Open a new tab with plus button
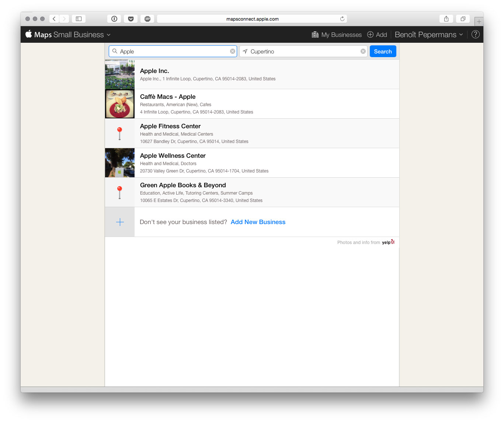The width and height of the screenshot is (504, 422). click(479, 21)
